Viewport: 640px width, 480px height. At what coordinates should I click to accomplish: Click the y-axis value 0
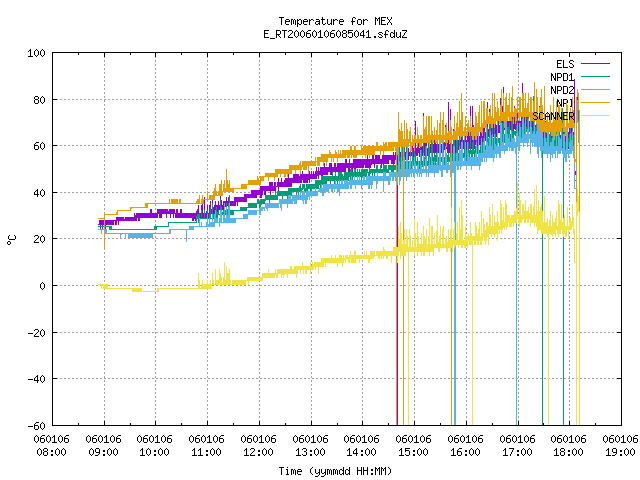(x=42, y=286)
